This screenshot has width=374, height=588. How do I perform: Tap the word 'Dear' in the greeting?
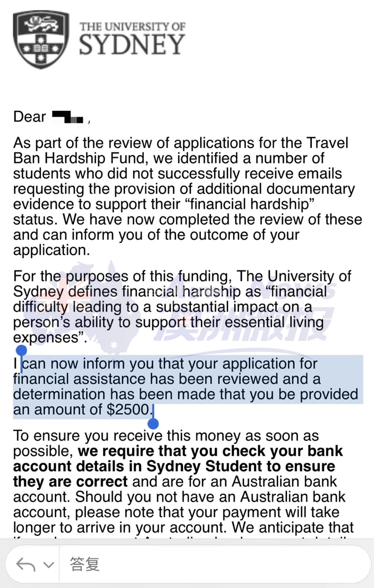[29, 117]
